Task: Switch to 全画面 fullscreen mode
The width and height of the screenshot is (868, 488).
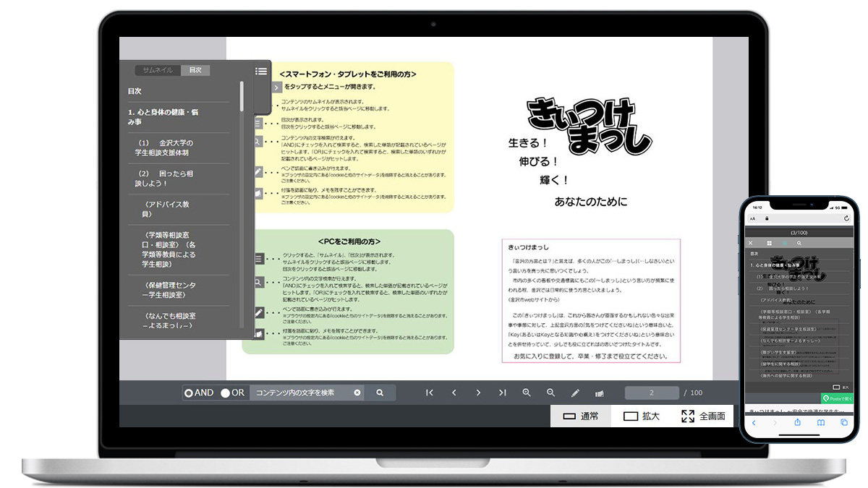Action: point(702,416)
